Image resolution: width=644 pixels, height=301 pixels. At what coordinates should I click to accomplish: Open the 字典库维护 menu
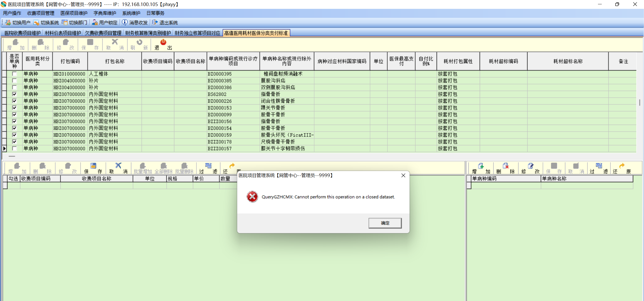[105, 13]
